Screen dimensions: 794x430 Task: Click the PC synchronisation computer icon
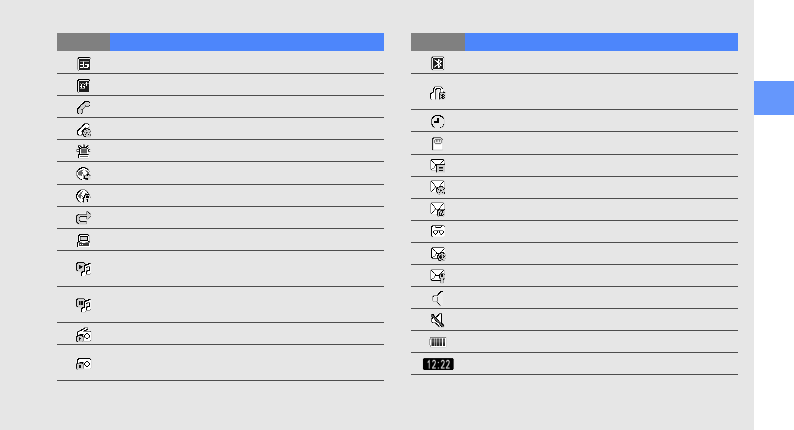tap(84, 240)
